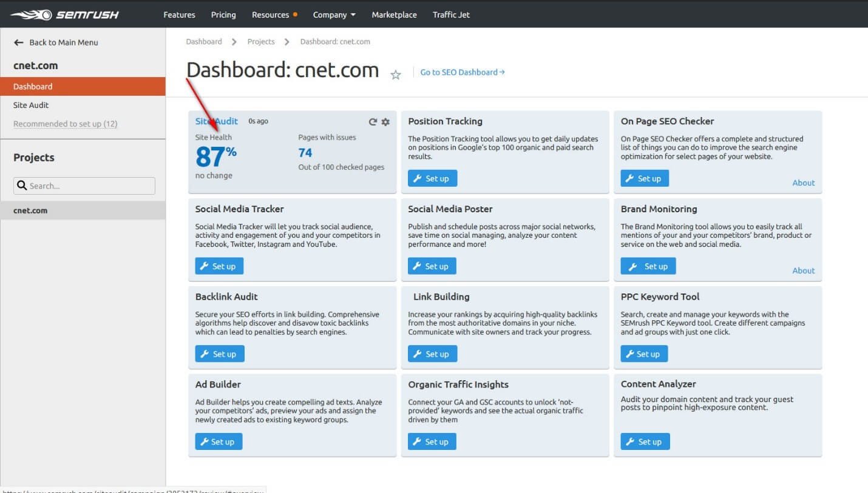Click the cnet.com heading above Dashboard in the sidebar

(35, 65)
